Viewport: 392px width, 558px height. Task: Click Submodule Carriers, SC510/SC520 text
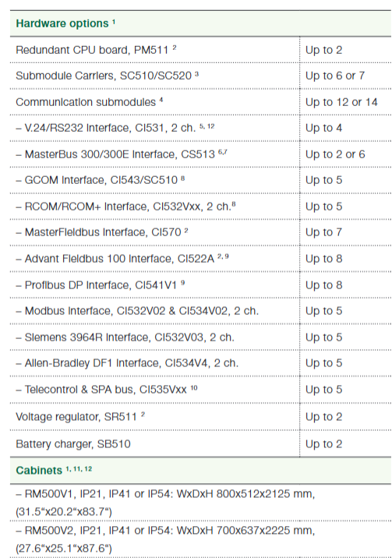click(104, 76)
